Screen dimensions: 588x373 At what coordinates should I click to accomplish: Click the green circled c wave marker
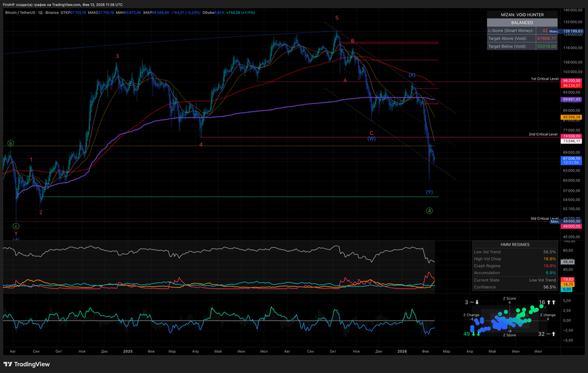tap(16, 226)
